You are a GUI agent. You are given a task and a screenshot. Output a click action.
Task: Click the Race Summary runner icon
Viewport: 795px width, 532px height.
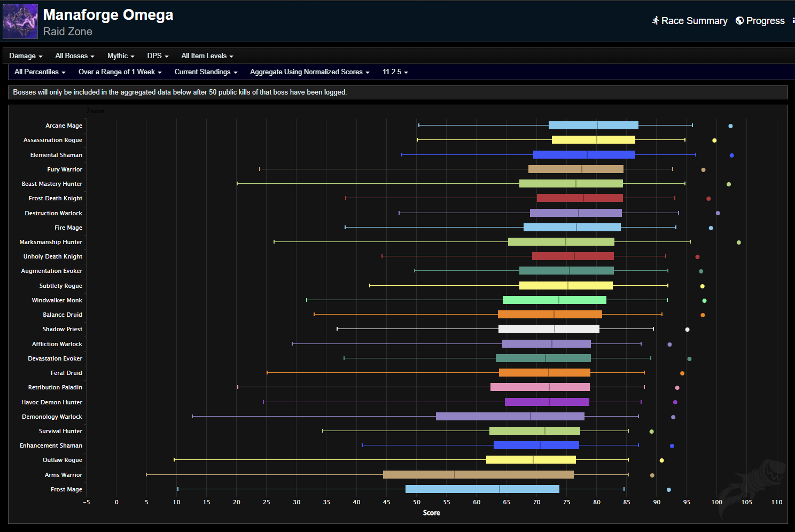point(656,20)
